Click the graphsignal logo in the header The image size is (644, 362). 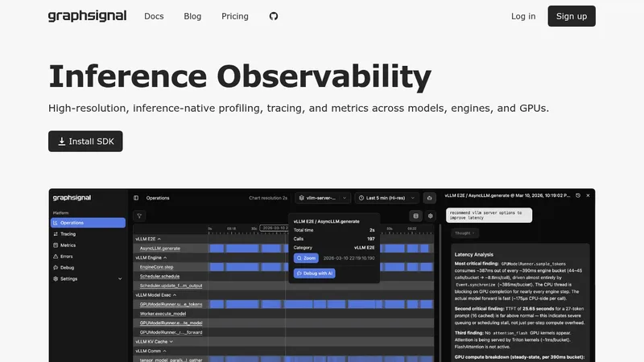[88, 16]
